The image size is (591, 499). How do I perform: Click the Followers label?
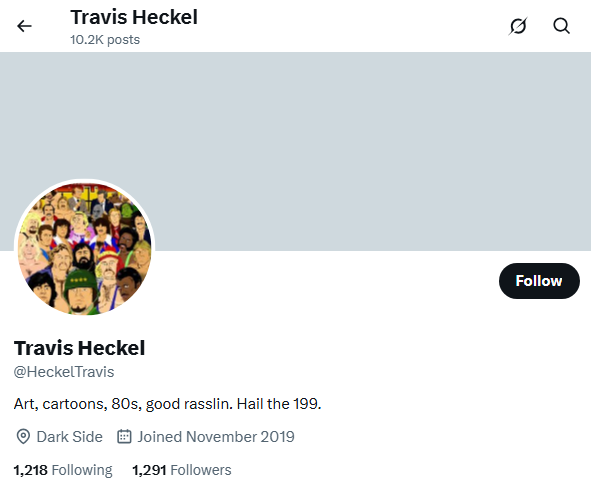click(201, 470)
